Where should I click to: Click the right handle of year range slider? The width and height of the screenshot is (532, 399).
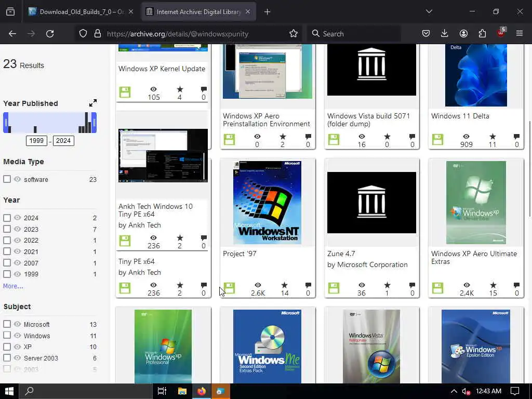point(95,123)
